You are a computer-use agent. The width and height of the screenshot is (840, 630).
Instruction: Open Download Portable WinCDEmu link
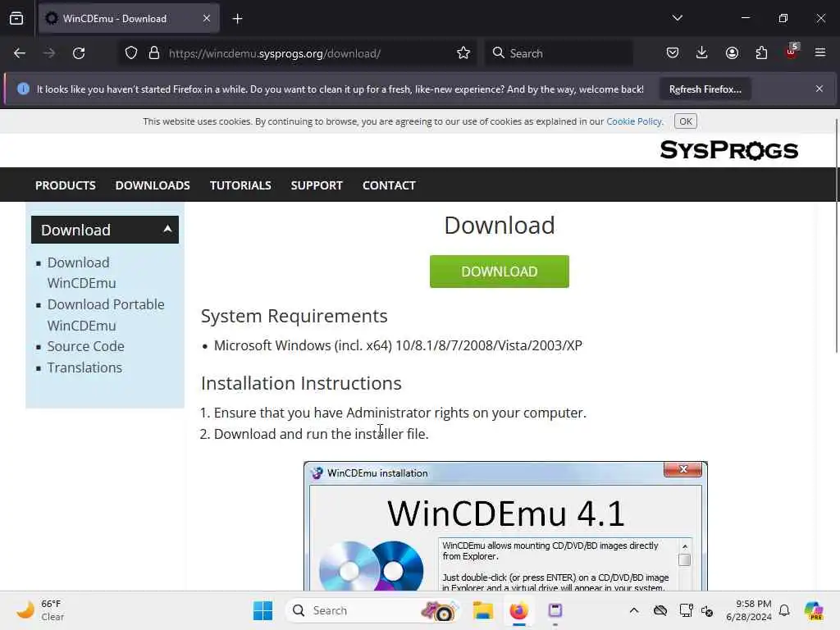click(106, 315)
